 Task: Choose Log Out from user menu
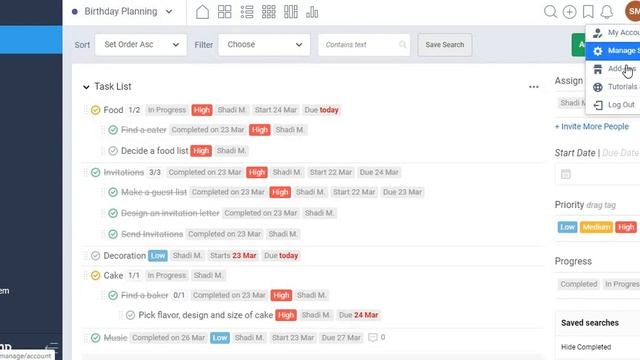[614, 105]
